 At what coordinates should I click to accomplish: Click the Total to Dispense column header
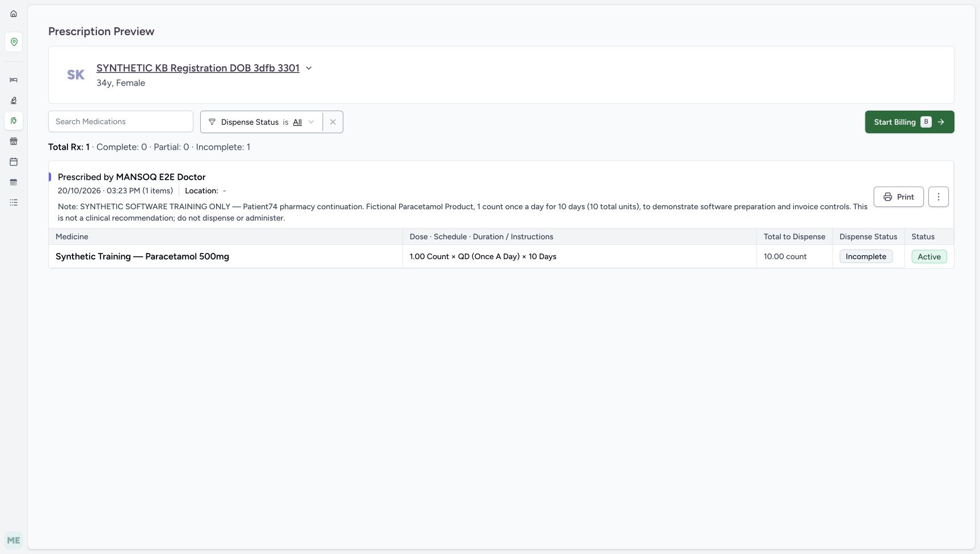click(794, 236)
